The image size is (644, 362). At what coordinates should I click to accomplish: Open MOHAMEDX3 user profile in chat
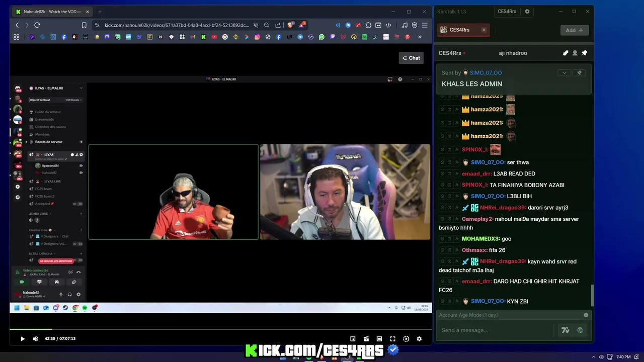coord(480,239)
